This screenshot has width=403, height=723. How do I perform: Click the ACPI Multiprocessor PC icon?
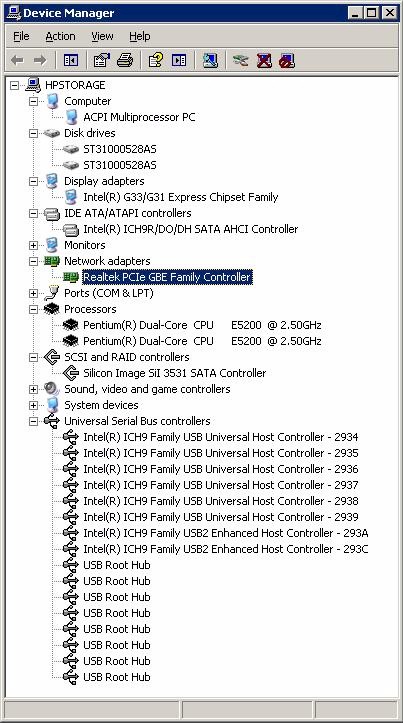[x=71, y=117]
